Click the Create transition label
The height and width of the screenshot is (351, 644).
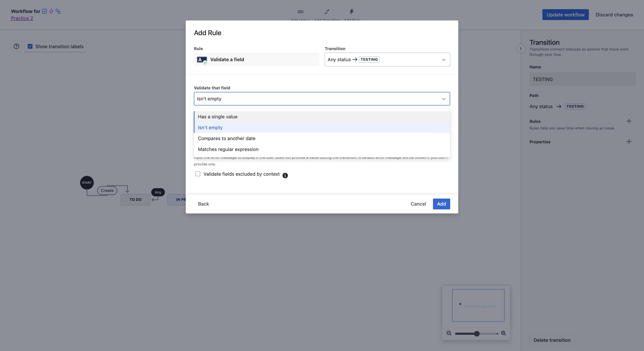pos(107,190)
